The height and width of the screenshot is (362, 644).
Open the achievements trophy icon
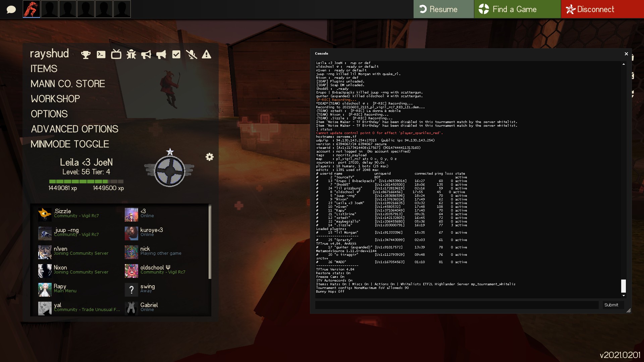pyautogui.click(x=86, y=55)
